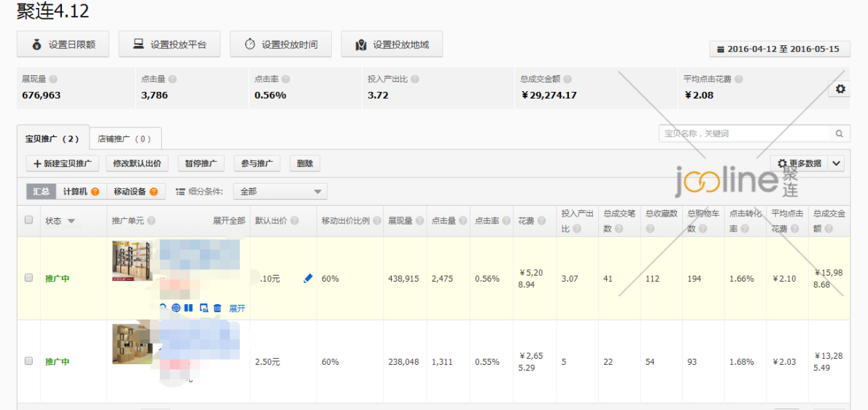Expand the 更多数据 dropdown arrow
This screenshot has height=410, width=868.
point(836,163)
